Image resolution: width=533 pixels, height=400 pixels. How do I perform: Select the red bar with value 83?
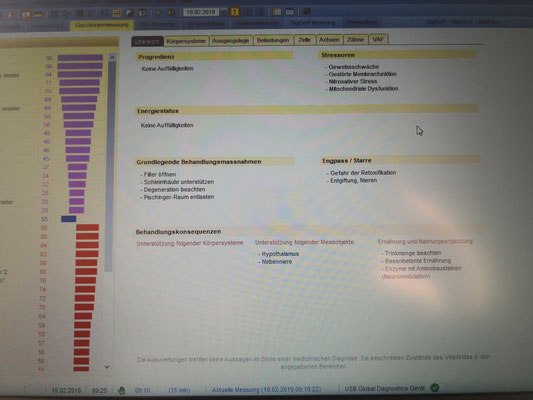click(87, 254)
